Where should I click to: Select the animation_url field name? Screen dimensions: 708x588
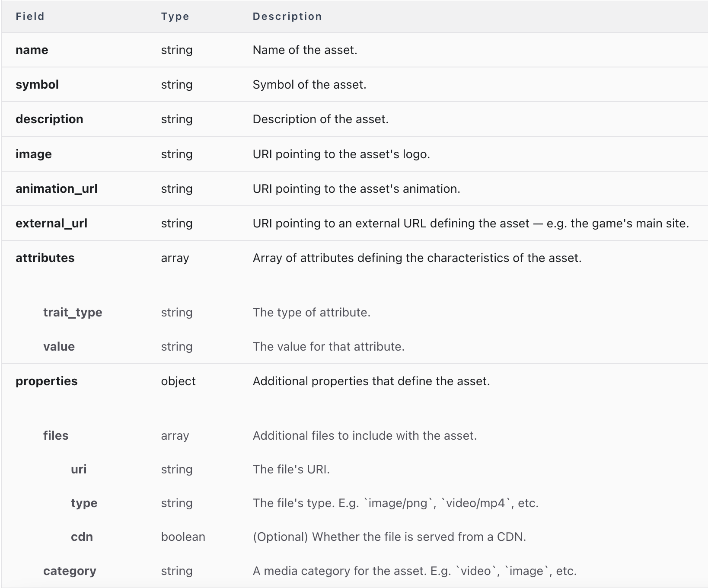pos(57,189)
